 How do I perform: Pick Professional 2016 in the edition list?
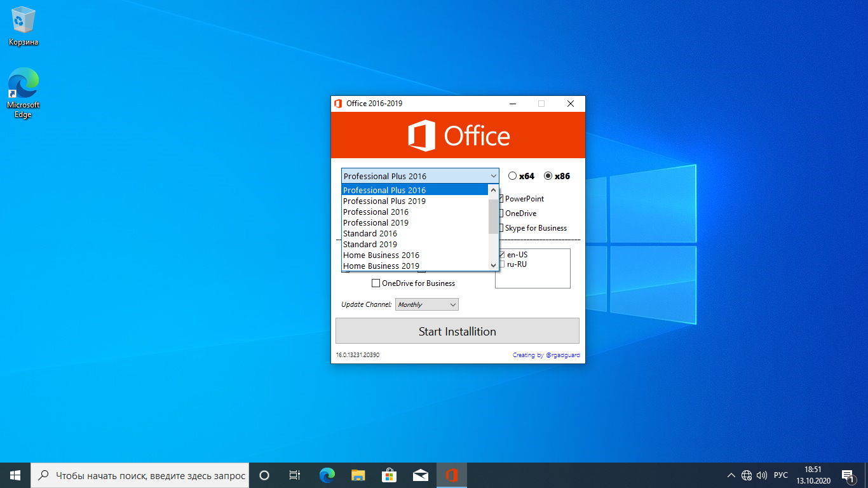click(414, 212)
